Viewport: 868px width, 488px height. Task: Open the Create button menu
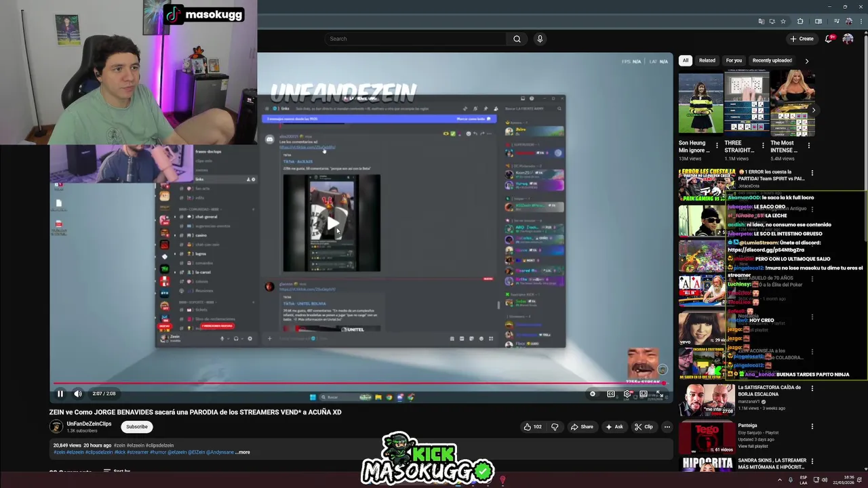coord(802,39)
